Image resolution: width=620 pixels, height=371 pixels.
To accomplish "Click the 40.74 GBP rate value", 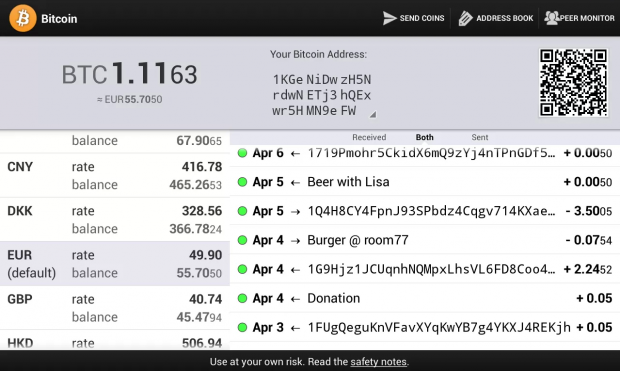I will pyautogui.click(x=205, y=299).
